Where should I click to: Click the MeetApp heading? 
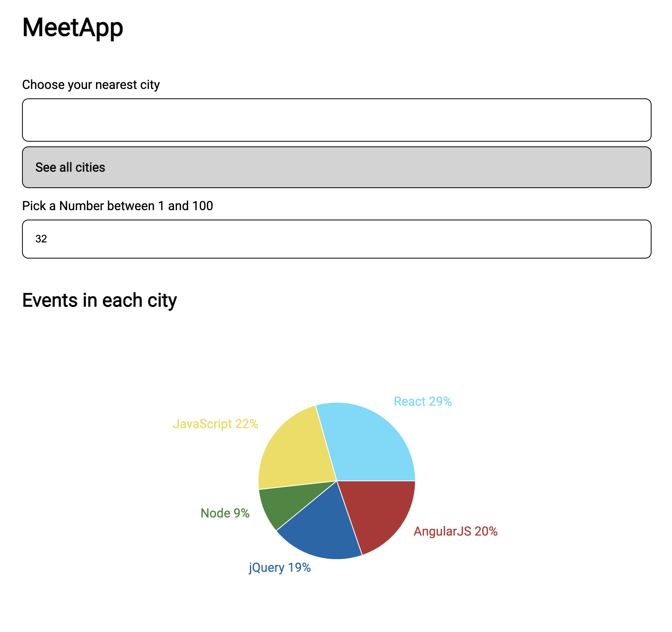[x=73, y=28]
